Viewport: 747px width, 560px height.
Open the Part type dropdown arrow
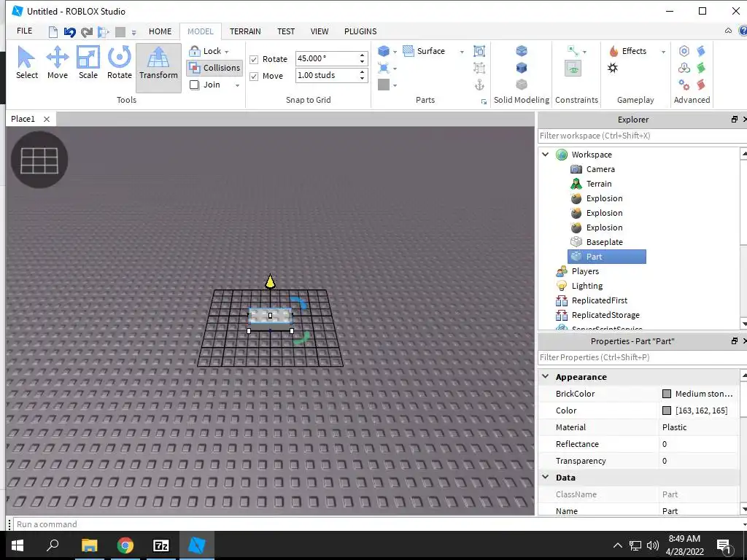[x=395, y=52]
